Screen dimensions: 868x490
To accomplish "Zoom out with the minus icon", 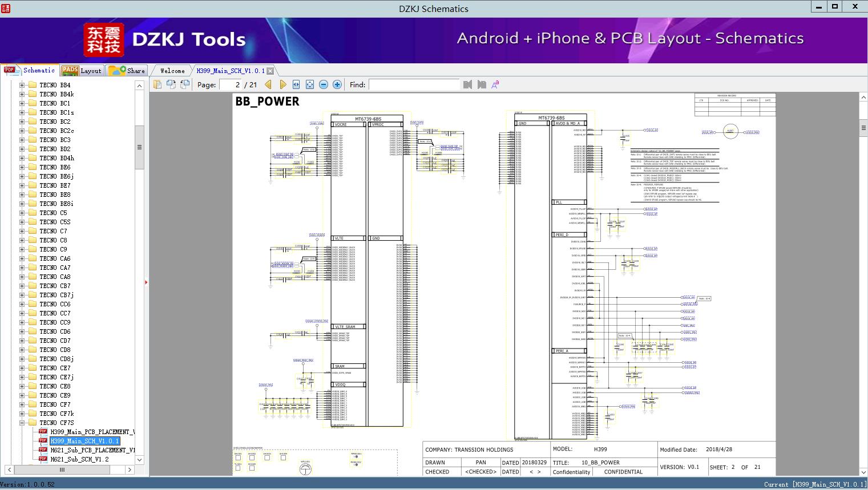I will click(324, 84).
